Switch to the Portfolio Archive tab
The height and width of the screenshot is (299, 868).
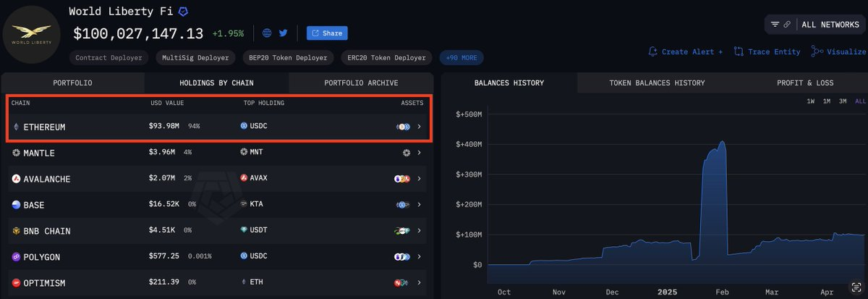click(361, 83)
